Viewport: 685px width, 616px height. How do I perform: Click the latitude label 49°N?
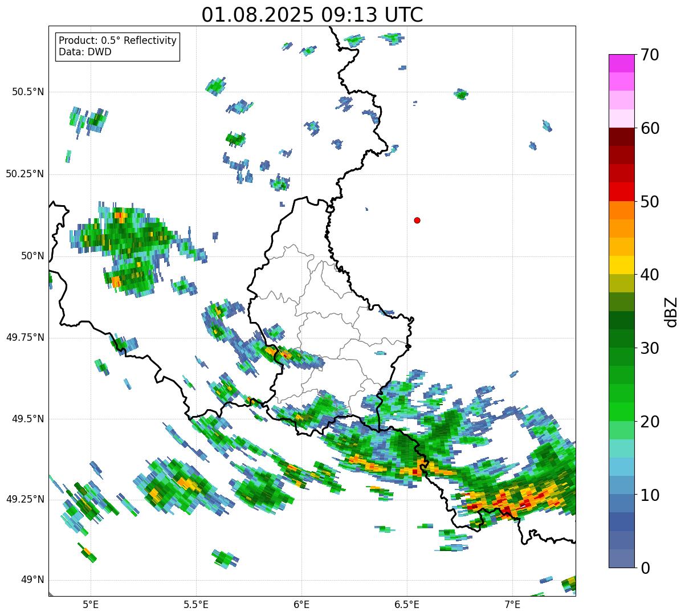click(x=33, y=580)
